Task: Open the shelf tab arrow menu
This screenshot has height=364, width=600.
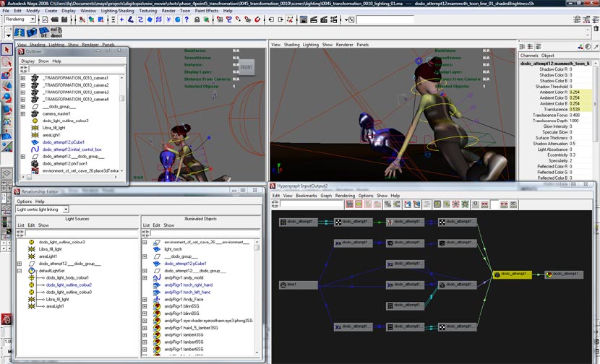Action: coord(8,35)
